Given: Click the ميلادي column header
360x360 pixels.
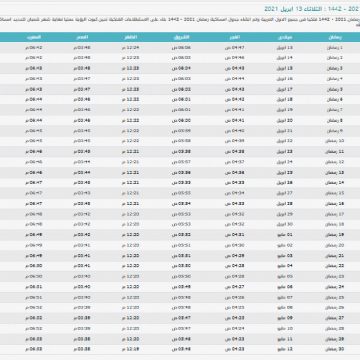Looking at the screenshot, I should (x=285, y=37).
